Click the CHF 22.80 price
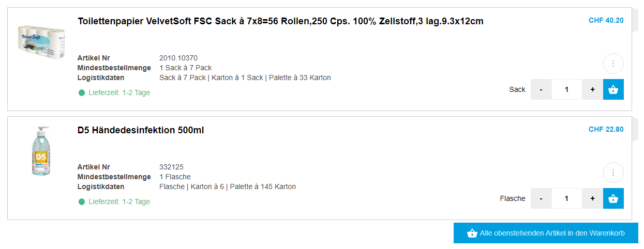This screenshot has height=249, width=644. point(606,130)
